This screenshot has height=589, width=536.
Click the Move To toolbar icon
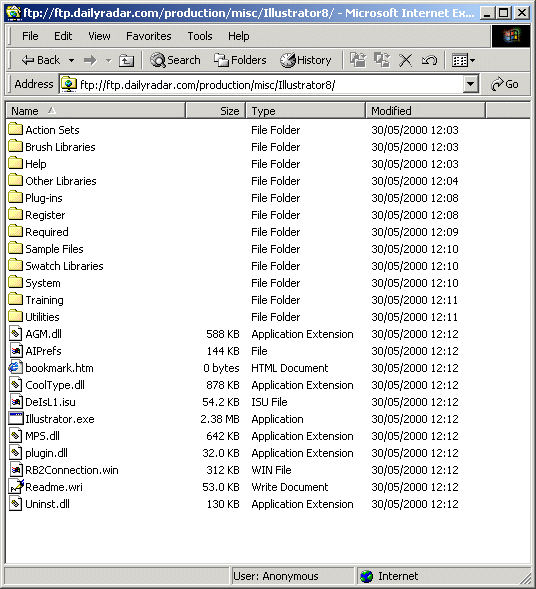pyautogui.click(x=358, y=60)
